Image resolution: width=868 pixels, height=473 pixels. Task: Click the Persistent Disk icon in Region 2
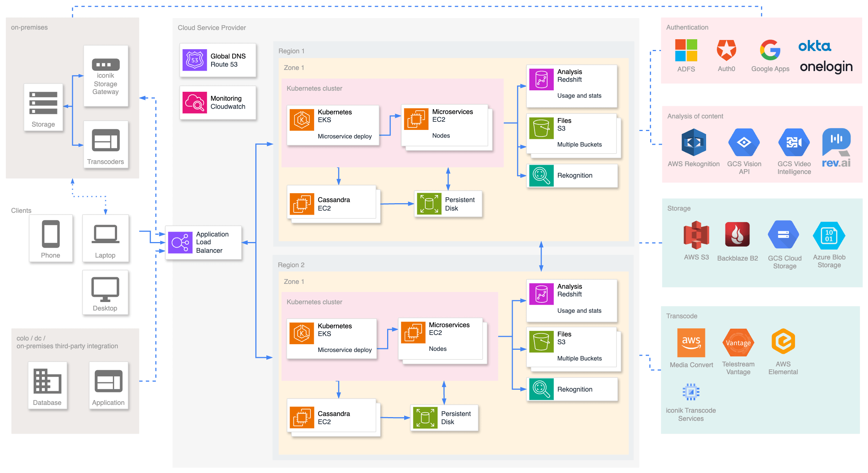pyautogui.click(x=425, y=418)
